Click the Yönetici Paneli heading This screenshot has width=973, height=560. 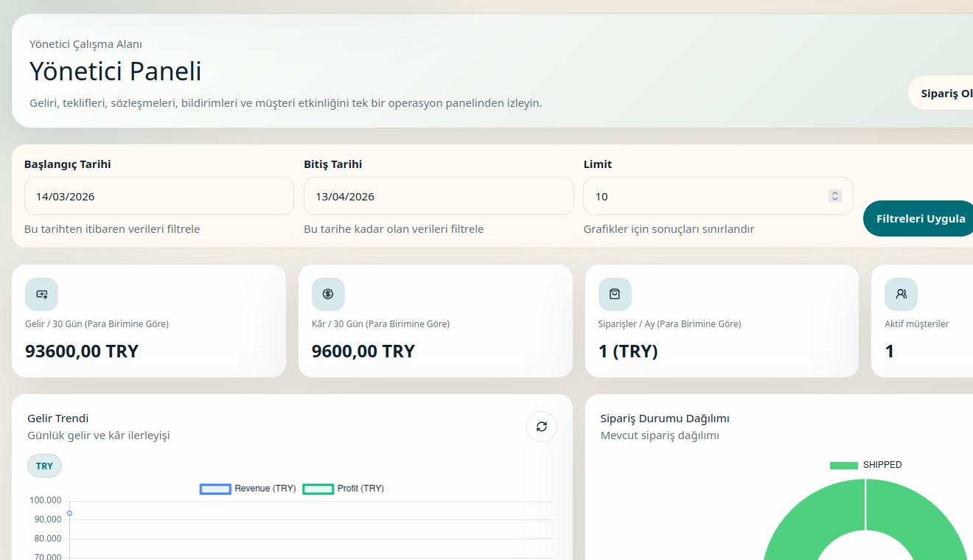[x=116, y=71]
